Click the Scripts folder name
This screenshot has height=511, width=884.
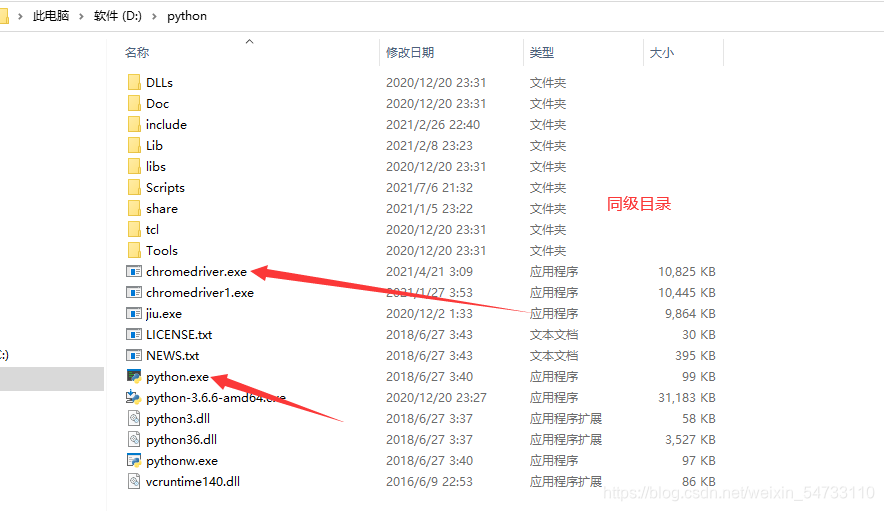coord(165,187)
